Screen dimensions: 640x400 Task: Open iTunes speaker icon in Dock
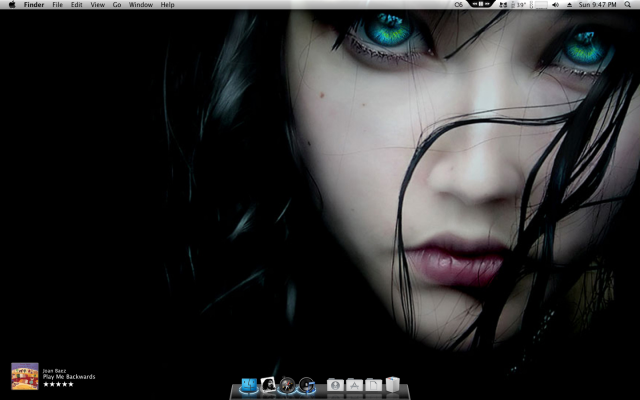[x=307, y=385]
